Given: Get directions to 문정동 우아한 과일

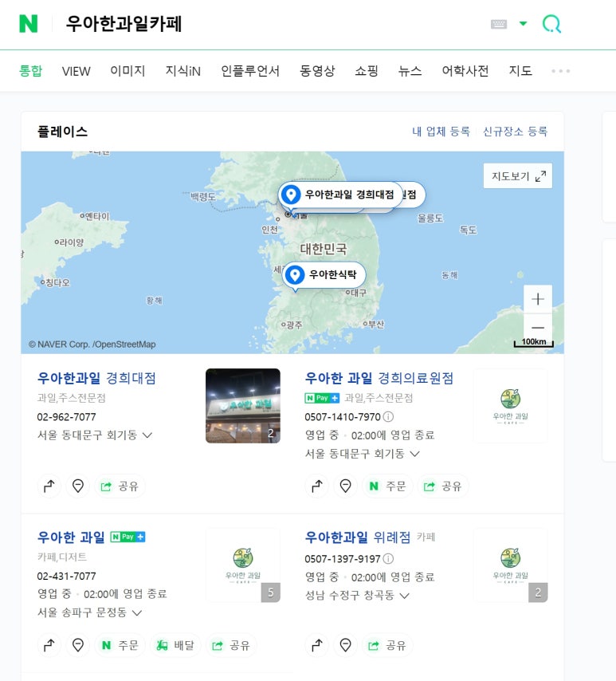Looking at the screenshot, I should point(49,645).
